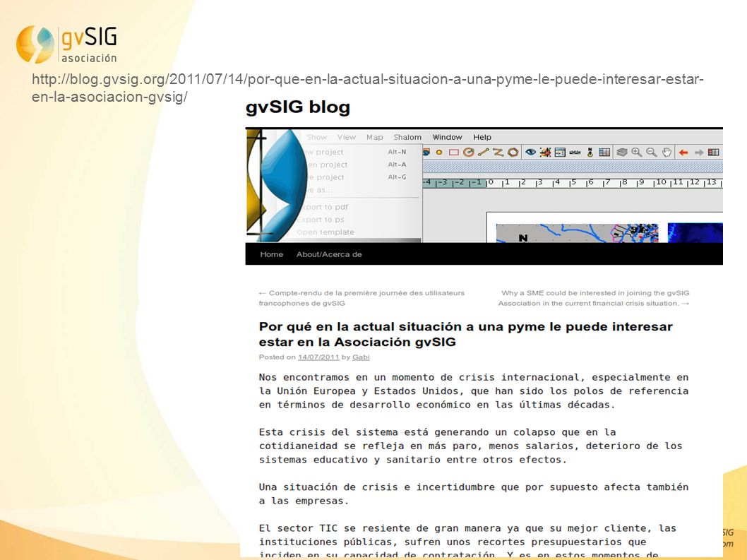The width and height of the screenshot is (747, 560).
Task: Select the red rectangle draw tool
Action: 453,153
